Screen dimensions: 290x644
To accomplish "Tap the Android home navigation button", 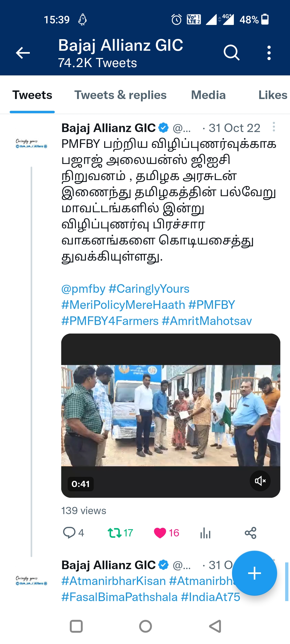I will [x=145, y=626].
